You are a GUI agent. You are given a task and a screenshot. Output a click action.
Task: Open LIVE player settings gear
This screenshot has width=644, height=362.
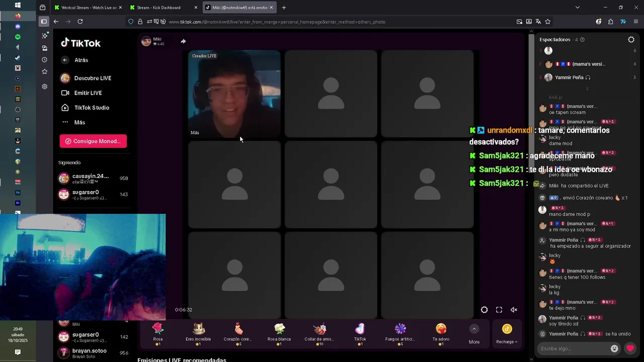[484, 310]
